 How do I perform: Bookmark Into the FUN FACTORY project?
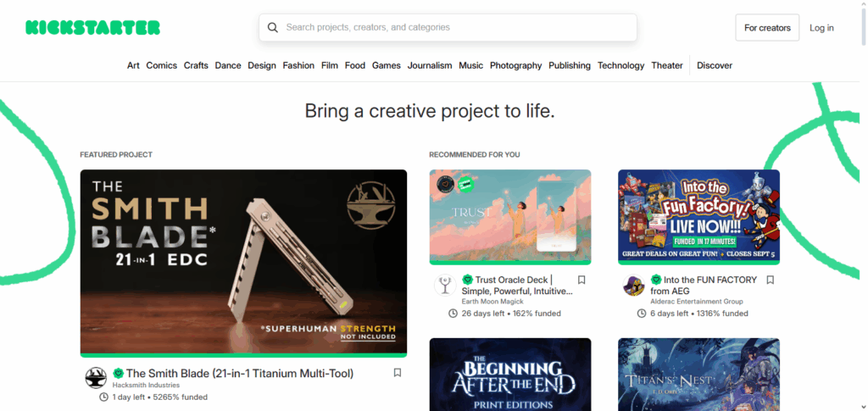pyautogui.click(x=770, y=280)
